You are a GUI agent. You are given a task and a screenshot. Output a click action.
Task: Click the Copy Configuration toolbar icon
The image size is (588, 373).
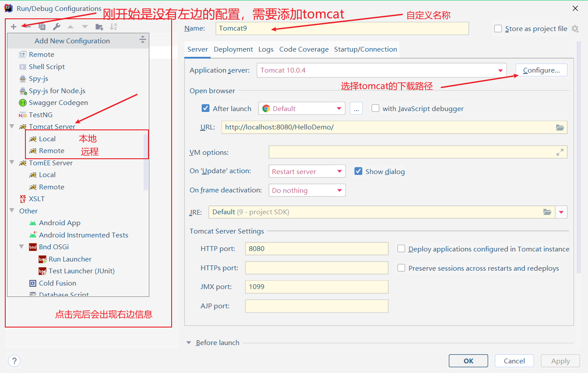pyautogui.click(x=42, y=27)
